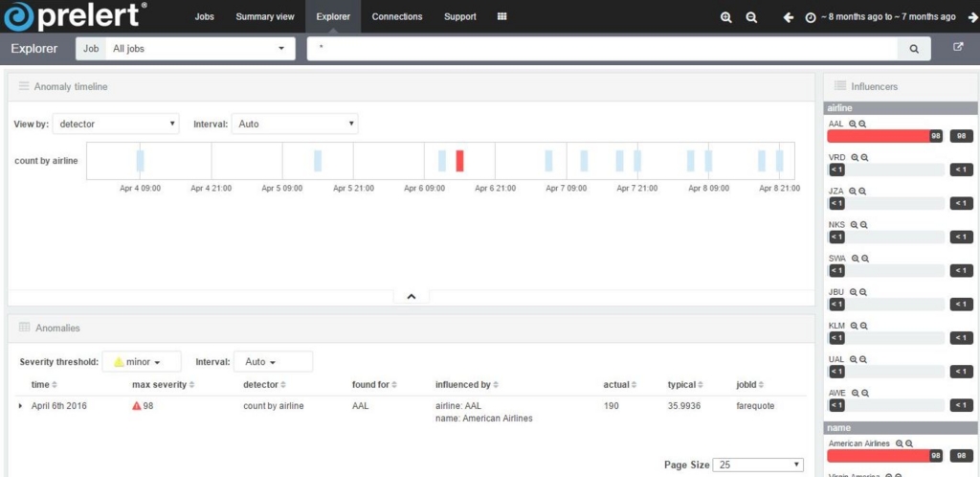Click the 'farequote' jobId cell
Screen dimensions: 980x477
(755, 406)
